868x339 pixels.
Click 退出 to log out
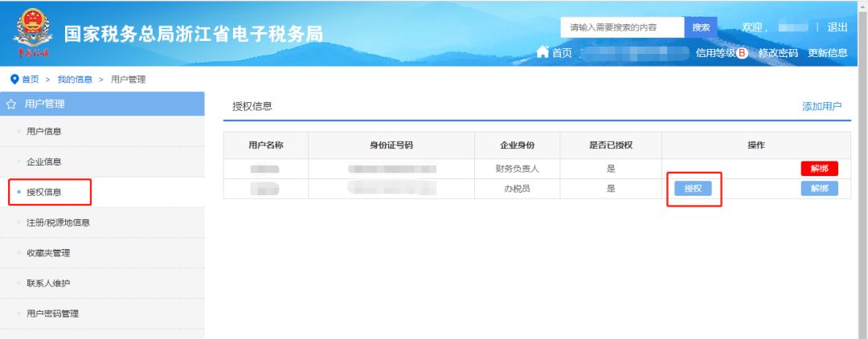(837, 27)
